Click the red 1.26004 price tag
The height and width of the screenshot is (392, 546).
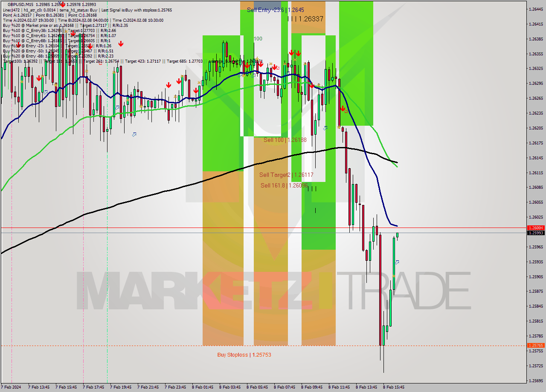tap(536, 228)
